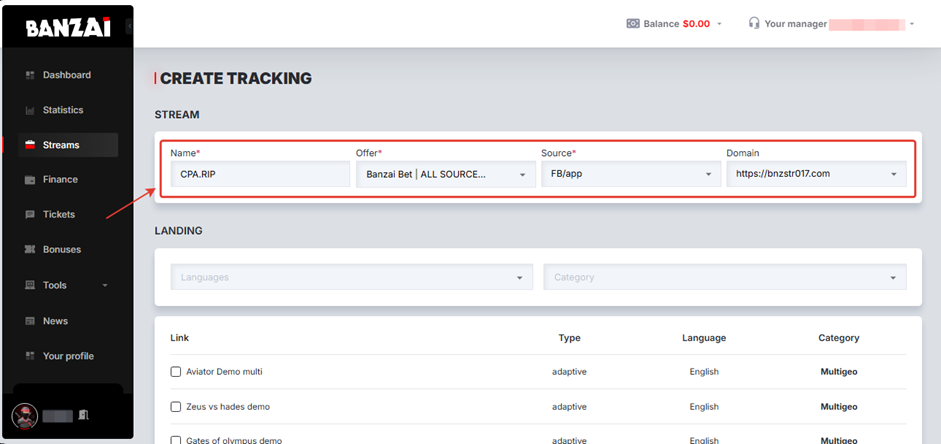This screenshot has width=941, height=444.
Task: Open the Source dropdown showing FB/app
Action: (631, 174)
